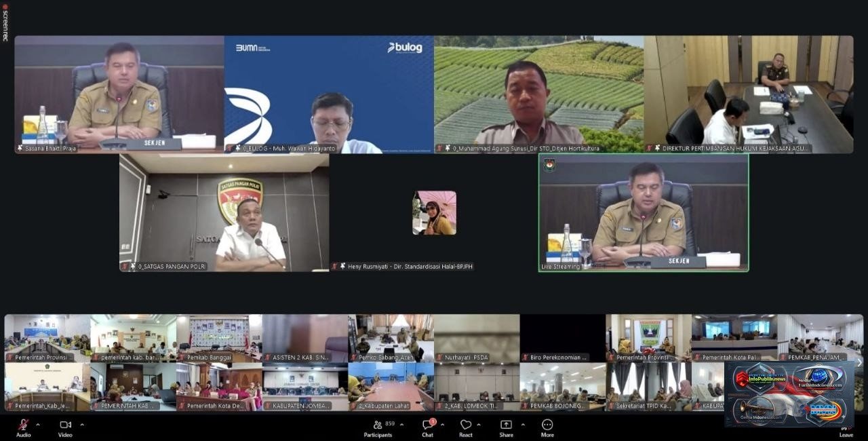This screenshot has width=868, height=441.
Task: Select Direktur Pertimbangan Hukum Kejaksaan video tile
Action: pos(749,94)
